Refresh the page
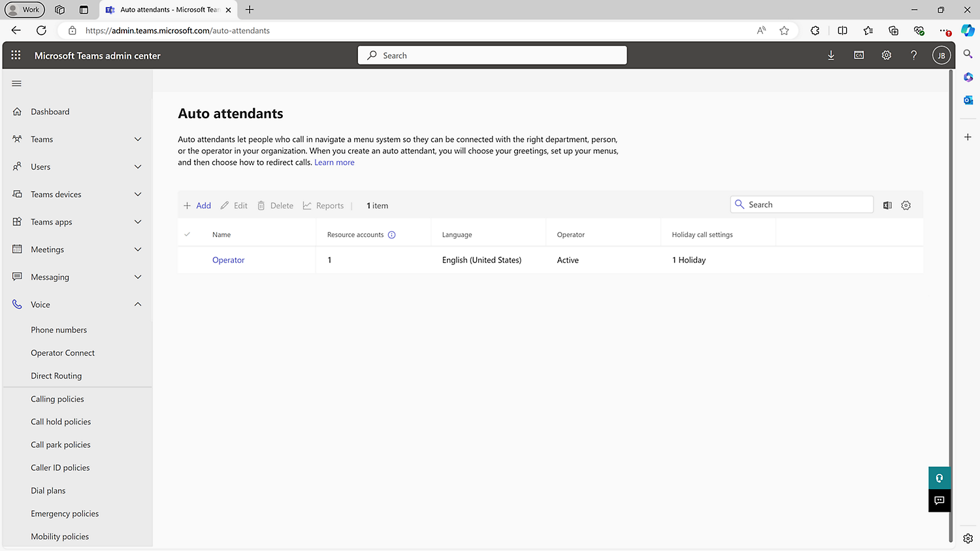Image resolution: width=980 pixels, height=551 pixels. 41,31
